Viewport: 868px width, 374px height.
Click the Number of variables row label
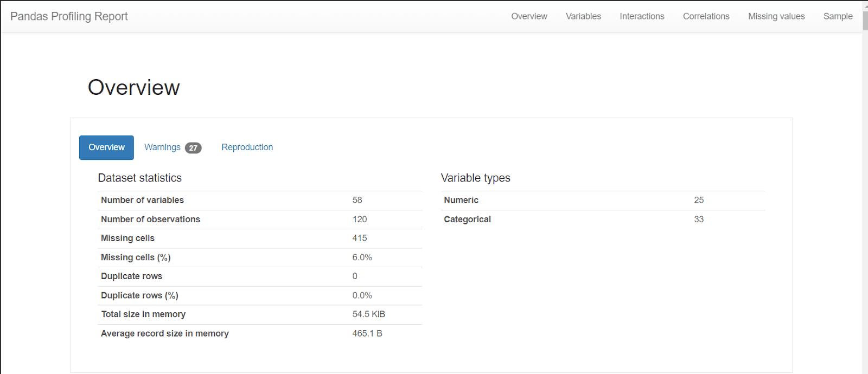(x=142, y=200)
